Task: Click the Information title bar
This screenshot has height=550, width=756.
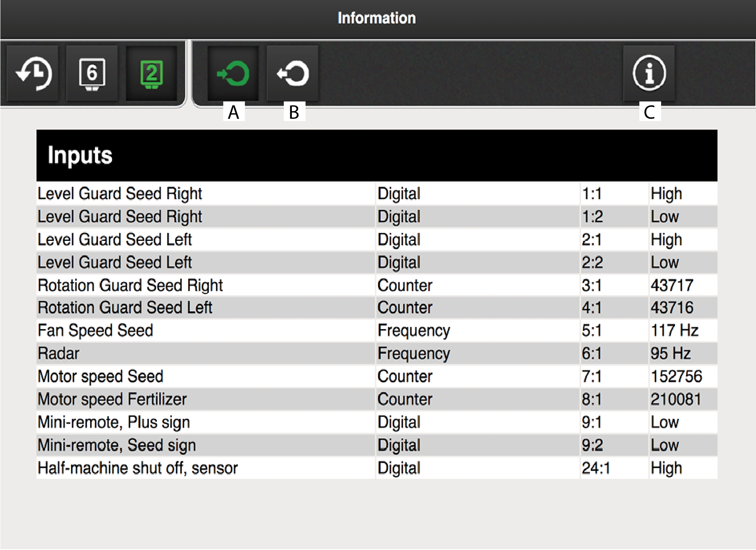Action: pyautogui.click(x=376, y=18)
